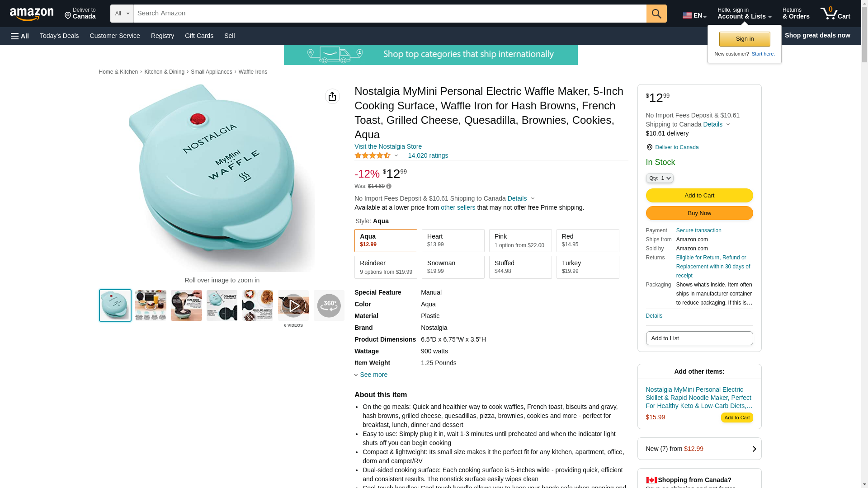Click the Amazon logo

coord(32,14)
